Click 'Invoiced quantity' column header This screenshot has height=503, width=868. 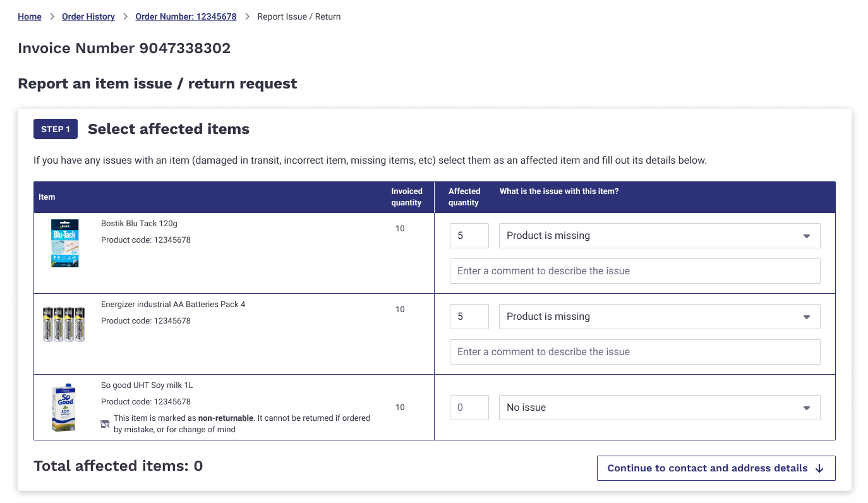[x=407, y=197]
